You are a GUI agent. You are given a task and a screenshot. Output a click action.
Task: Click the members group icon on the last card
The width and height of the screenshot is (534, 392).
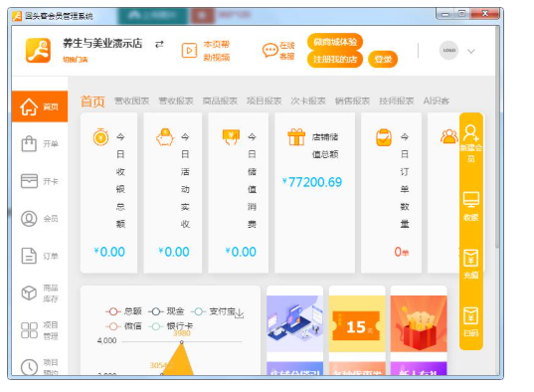[x=449, y=136]
